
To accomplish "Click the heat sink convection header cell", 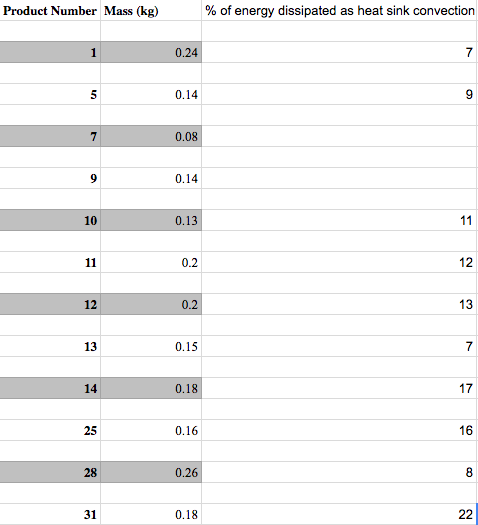I will [x=339, y=10].
